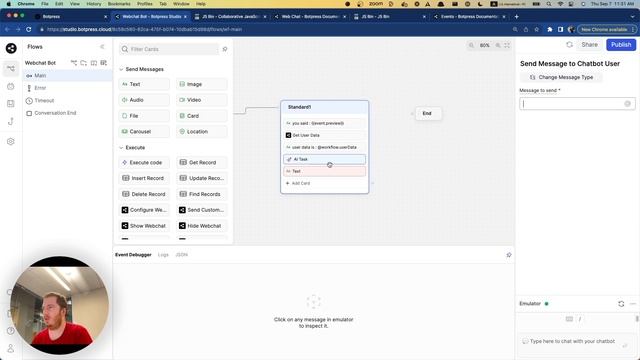Select the 'user data is' card in node
640x360 pixels.
(x=324, y=147)
